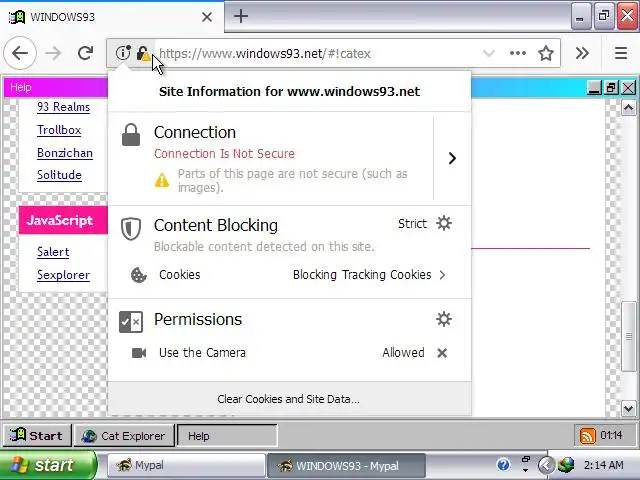The image size is (640, 480).
Task: Click the forward navigation arrow
Action: coord(53,53)
